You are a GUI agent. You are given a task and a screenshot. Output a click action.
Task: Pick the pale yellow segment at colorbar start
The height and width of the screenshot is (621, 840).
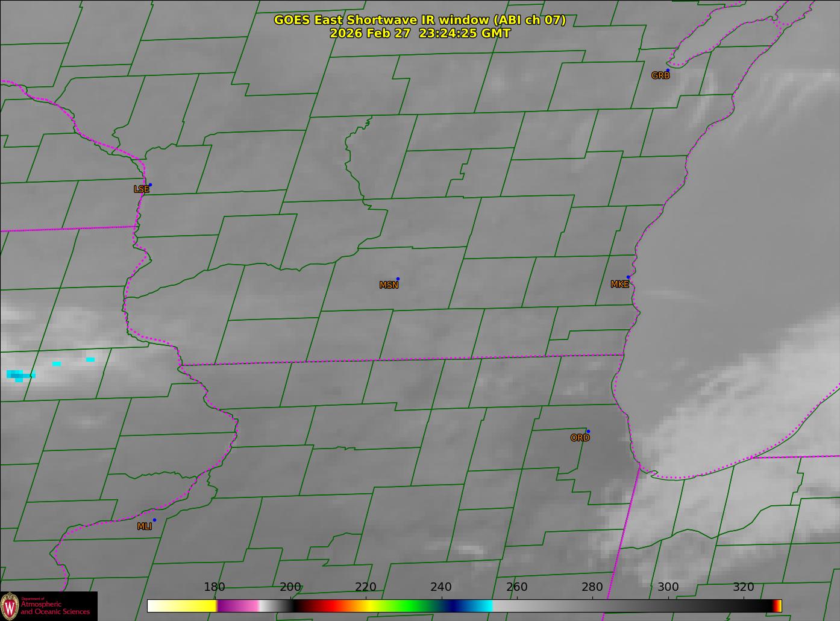point(182,606)
